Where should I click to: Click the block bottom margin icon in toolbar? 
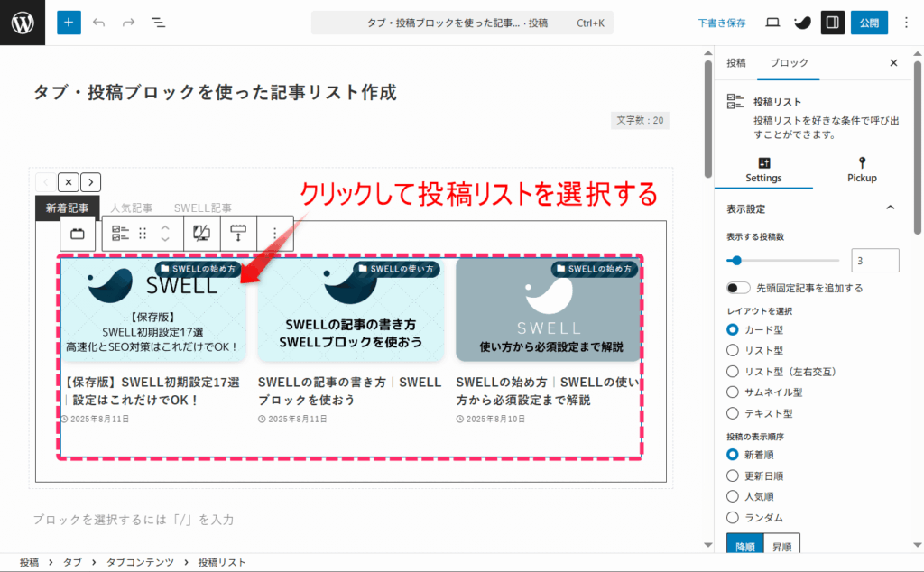[x=238, y=234]
